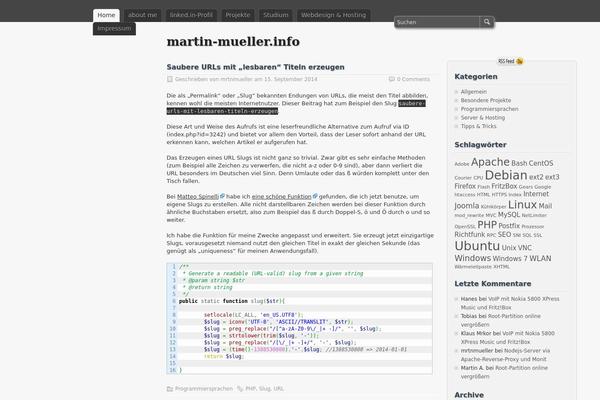Open the Tipps & Tricks category

pyautogui.click(x=478, y=126)
